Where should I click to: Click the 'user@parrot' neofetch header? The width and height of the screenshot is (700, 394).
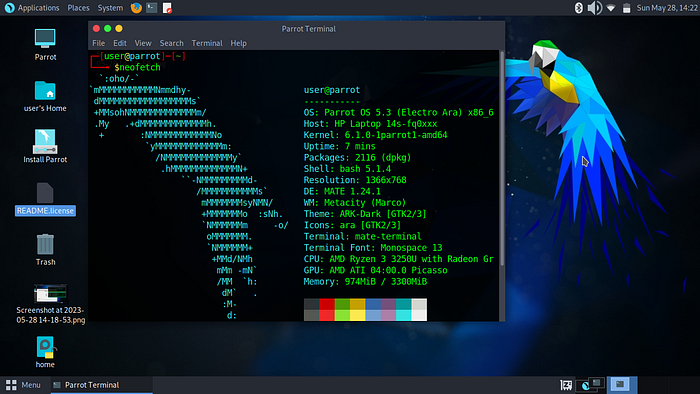(x=332, y=90)
